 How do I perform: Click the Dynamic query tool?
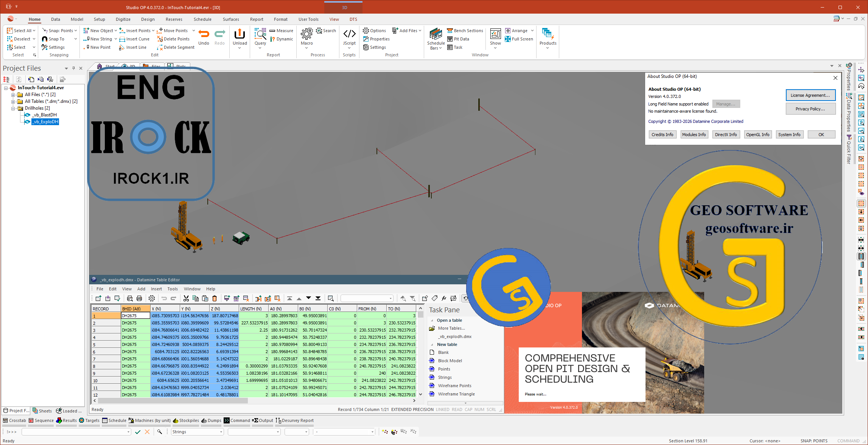[x=281, y=39]
